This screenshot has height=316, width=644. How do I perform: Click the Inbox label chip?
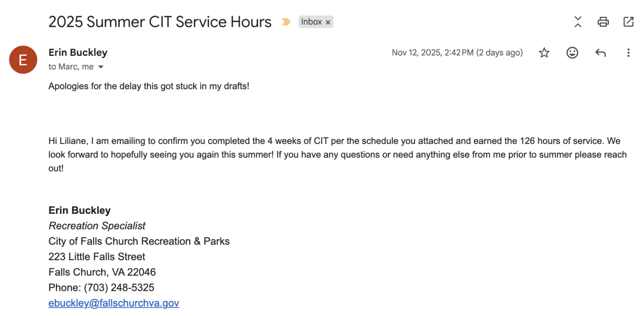point(311,22)
